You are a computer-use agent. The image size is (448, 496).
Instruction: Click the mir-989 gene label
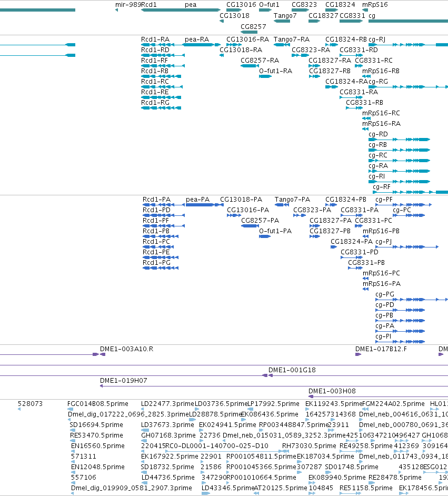[128, 5]
